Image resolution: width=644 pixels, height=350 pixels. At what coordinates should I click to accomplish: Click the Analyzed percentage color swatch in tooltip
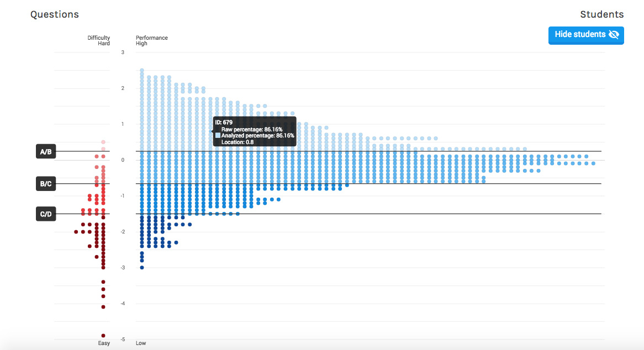pos(218,135)
